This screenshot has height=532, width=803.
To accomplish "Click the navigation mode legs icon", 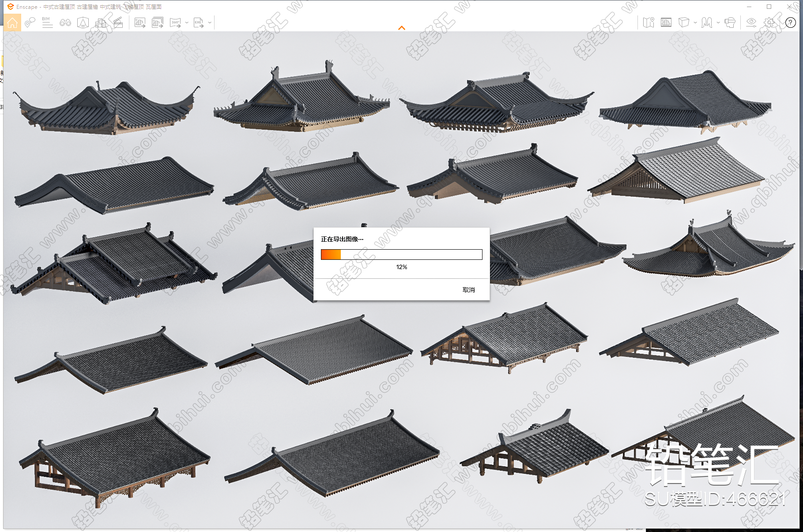I will coord(707,22).
